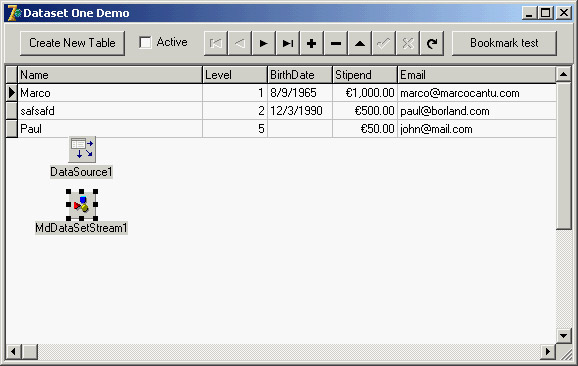
Task: Click the 8/9/1965 birth date cell
Action: click(300, 93)
